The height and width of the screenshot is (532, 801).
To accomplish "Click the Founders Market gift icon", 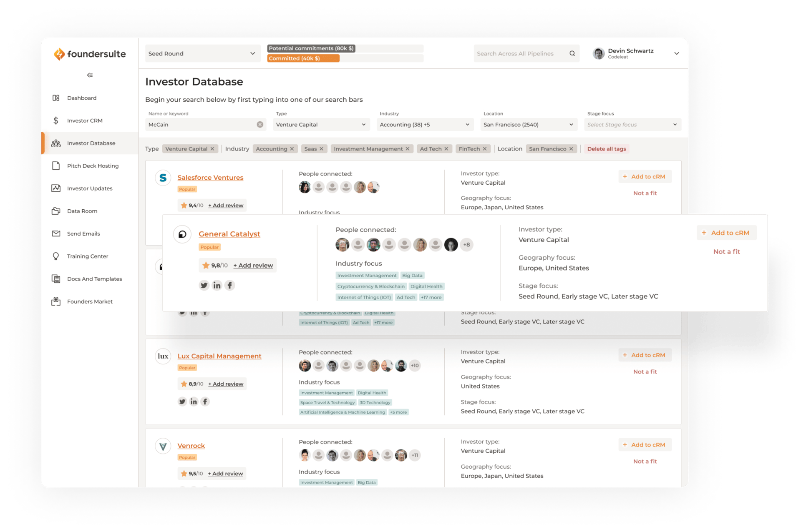I will coord(56,301).
